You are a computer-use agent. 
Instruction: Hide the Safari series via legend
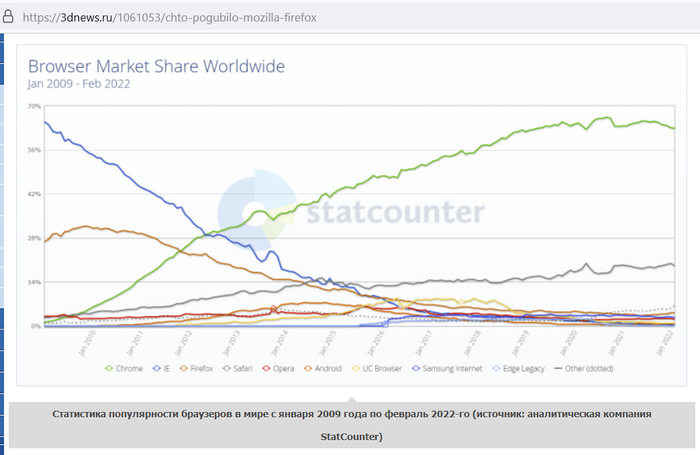click(240, 368)
